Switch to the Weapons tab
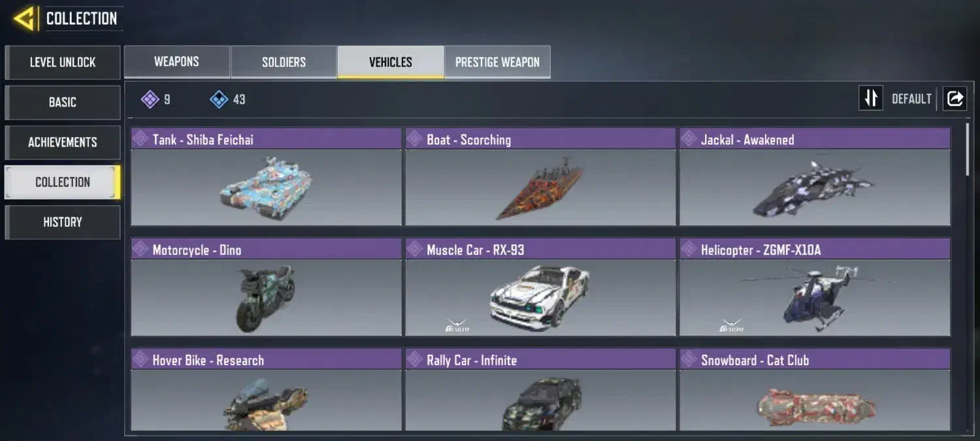Viewport: 980px width, 441px height. click(176, 61)
